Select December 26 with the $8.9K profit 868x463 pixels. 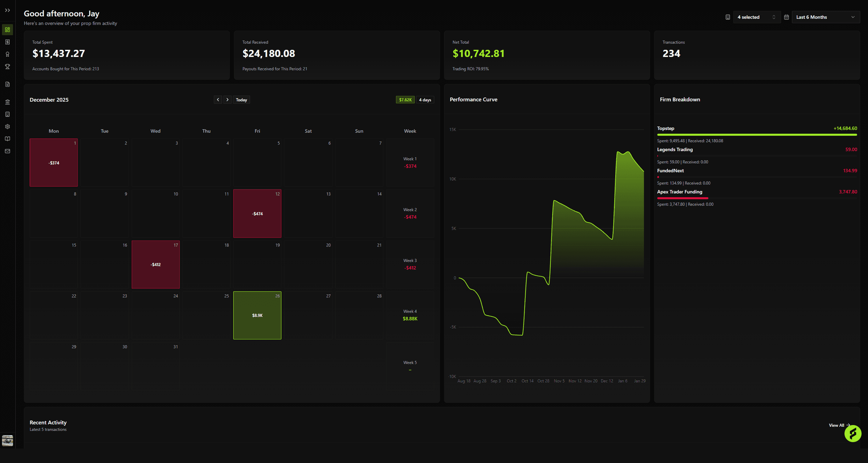point(257,315)
